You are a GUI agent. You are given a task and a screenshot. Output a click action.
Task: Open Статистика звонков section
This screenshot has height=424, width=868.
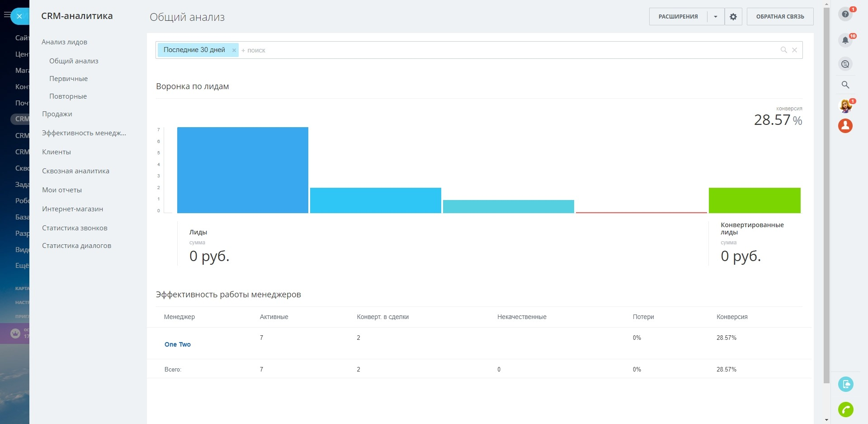pos(75,228)
